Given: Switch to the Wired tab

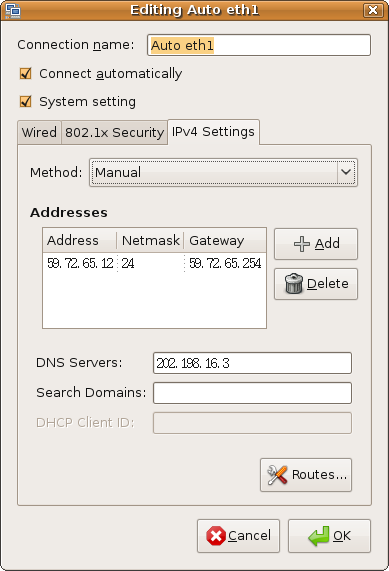Looking at the screenshot, I should [x=39, y=133].
